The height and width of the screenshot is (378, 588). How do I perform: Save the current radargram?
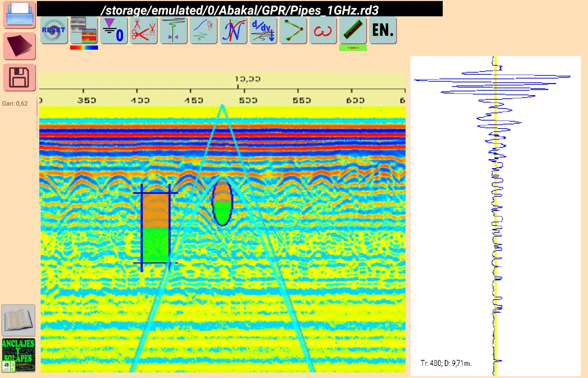19,78
